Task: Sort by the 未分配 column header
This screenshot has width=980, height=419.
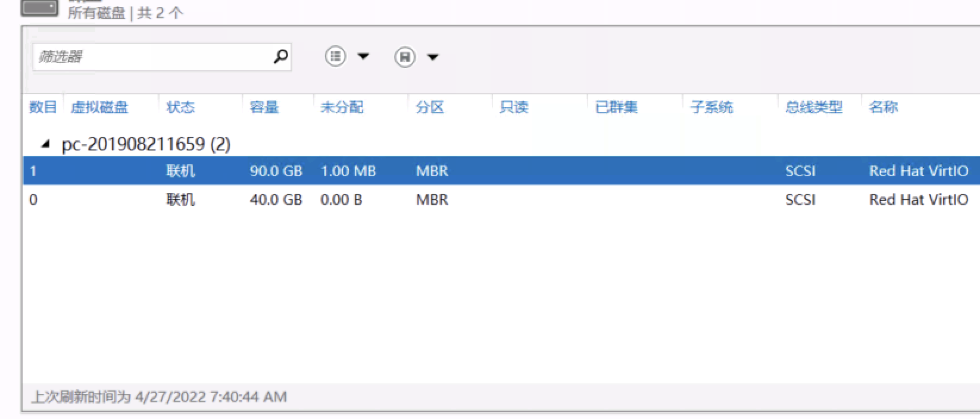Action: 342,107
